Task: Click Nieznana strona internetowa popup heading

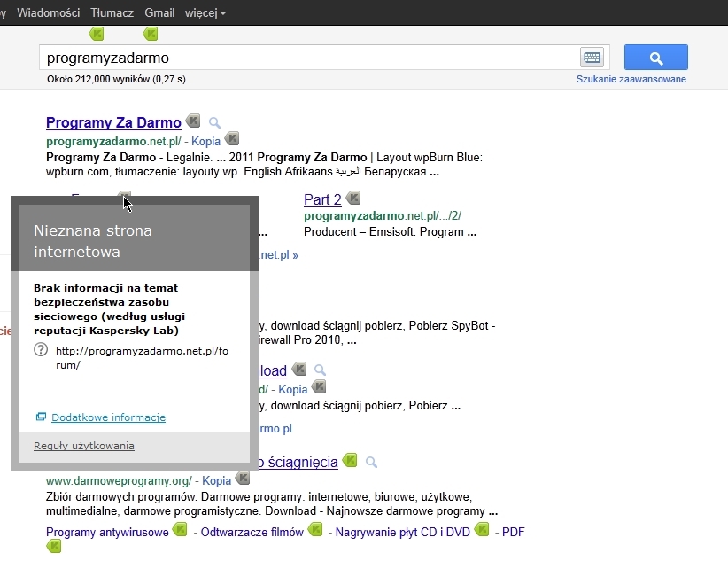Action: tap(93, 241)
